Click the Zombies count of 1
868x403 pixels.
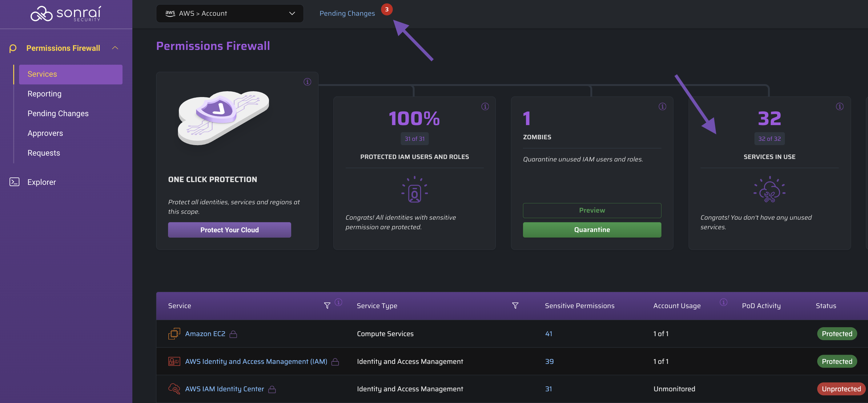(x=527, y=118)
